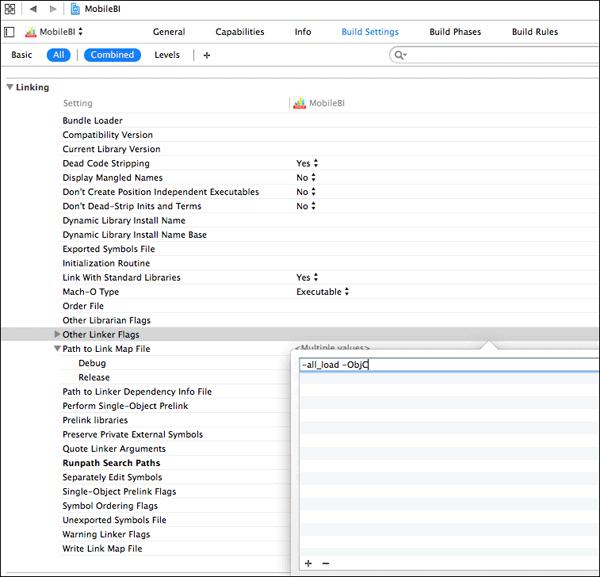Select Runpath Search Paths row

click(111, 463)
